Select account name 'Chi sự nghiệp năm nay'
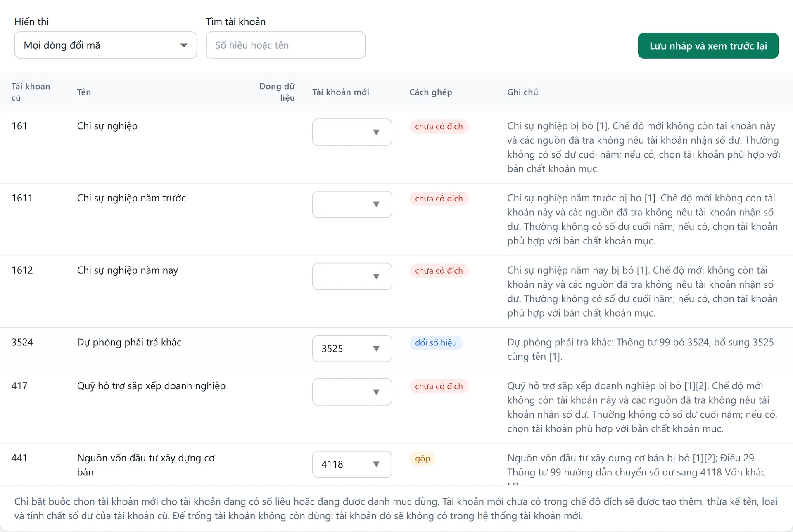Viewport: 793px width, 532px height. tap(128, 270)
